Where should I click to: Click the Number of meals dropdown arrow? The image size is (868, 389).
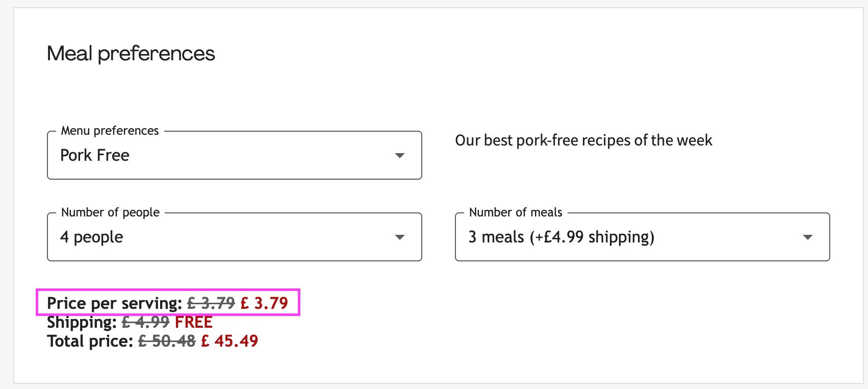coord(807,237)
